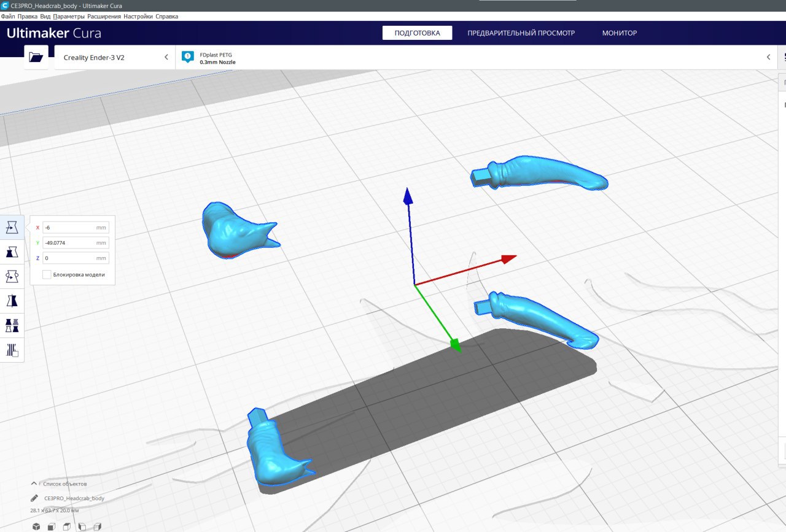
Task: Open the Вид menu
Action: point(45,17)
